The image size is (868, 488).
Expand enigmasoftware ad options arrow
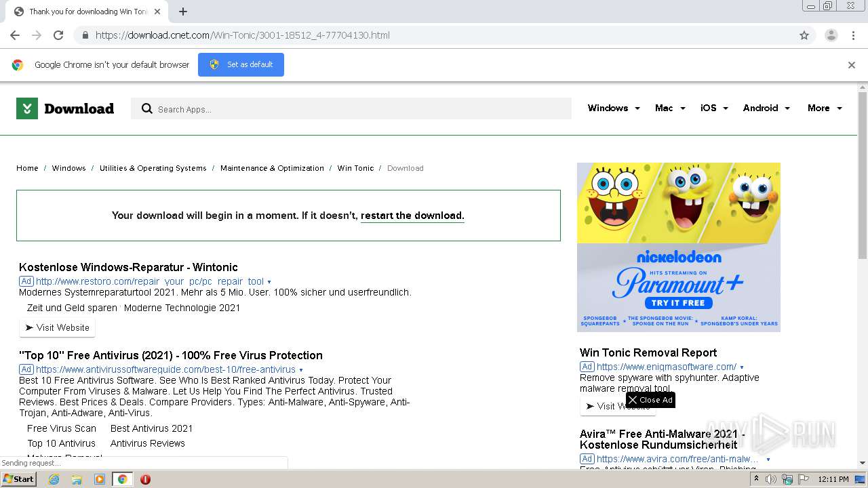[x=742, y=367]
